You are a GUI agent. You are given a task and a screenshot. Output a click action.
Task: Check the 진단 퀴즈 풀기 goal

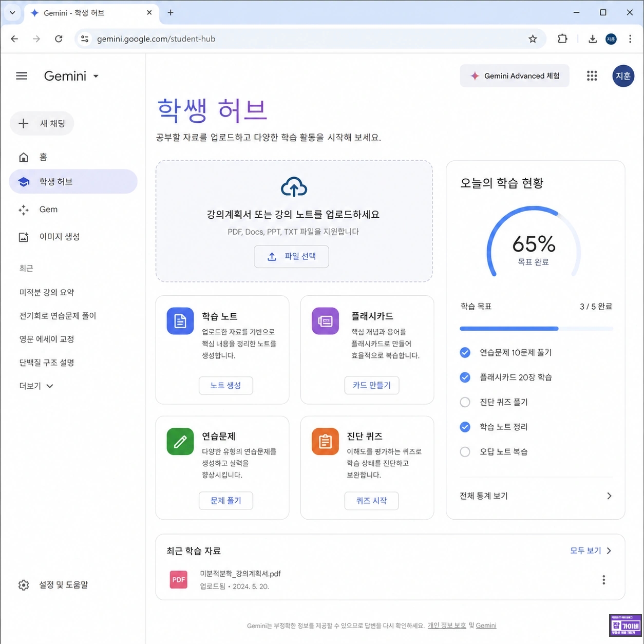pos(465,402)
